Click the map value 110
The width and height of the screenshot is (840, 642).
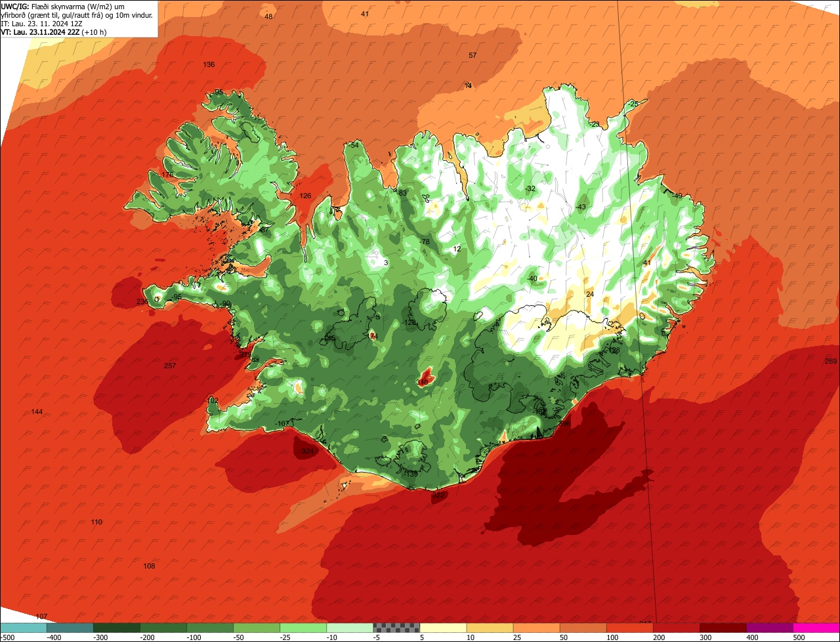[96, 522]
